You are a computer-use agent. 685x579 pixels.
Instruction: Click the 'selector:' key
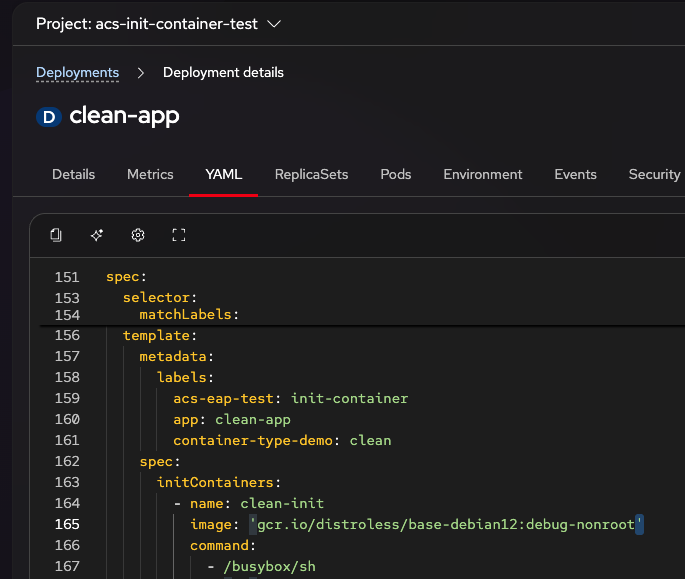pyautogui.click(x=160, y=298)
